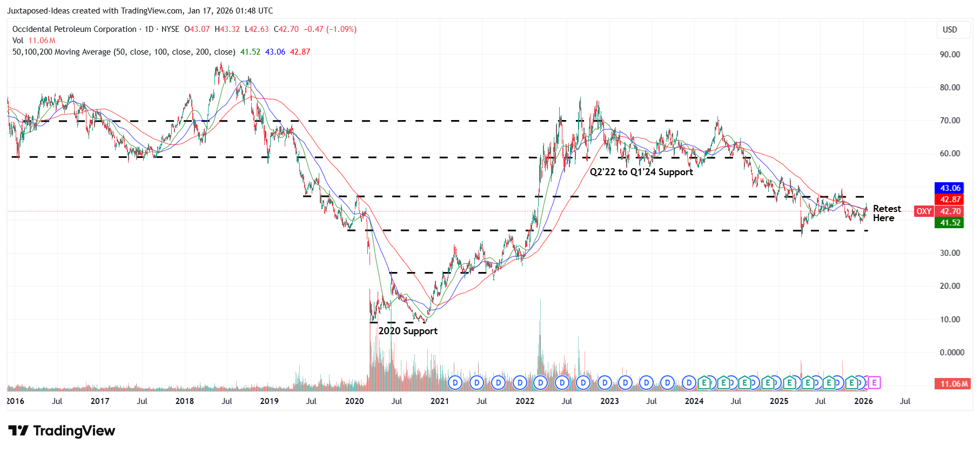Click the H43.32 high price value

(227, 29)
